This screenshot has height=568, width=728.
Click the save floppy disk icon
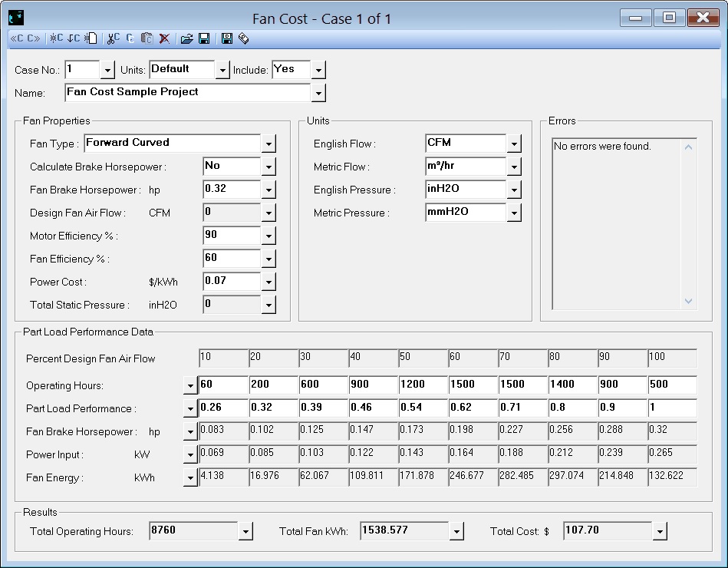pyautogui.click(x=204, y=38)
